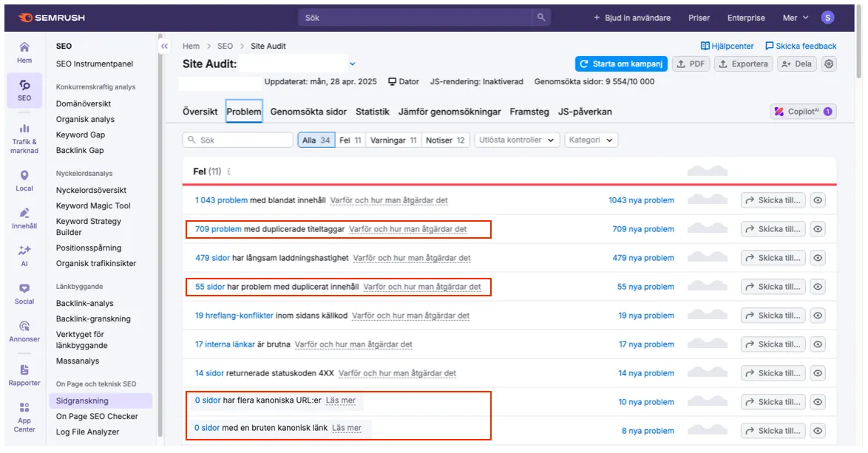
Task: Open Annonser in left rail
Action: click(24, 331)
